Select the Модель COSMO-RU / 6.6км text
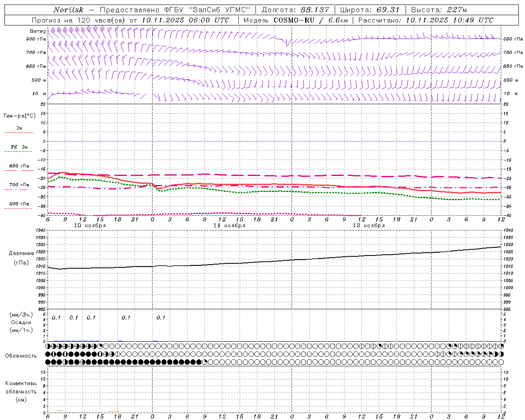This screenshot has height=420, width=525. pyautogui.click(x=296, y=20)
